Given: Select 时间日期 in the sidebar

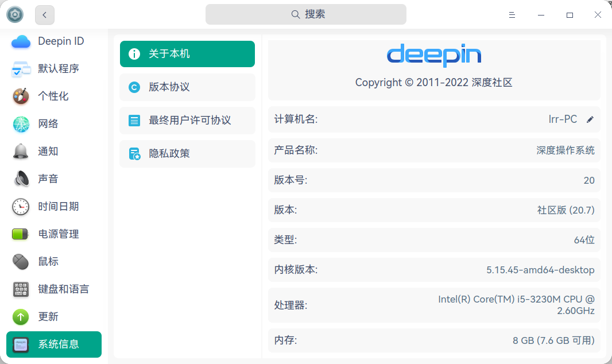Looking at the screenshot, I should 54,207.
